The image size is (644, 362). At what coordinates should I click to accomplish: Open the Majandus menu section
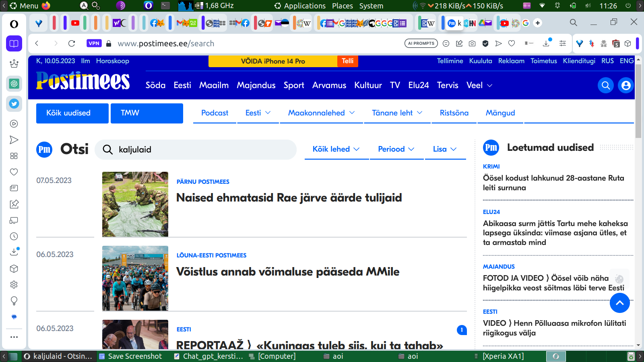(256, 85)
